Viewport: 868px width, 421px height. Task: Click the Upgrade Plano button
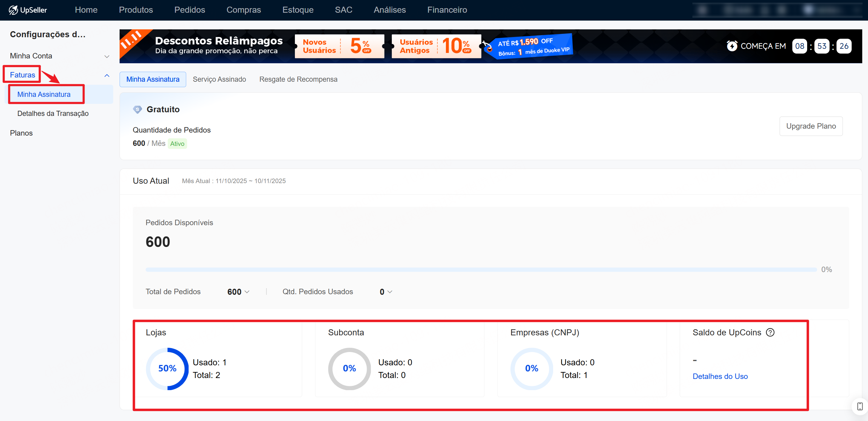point(811,126)
